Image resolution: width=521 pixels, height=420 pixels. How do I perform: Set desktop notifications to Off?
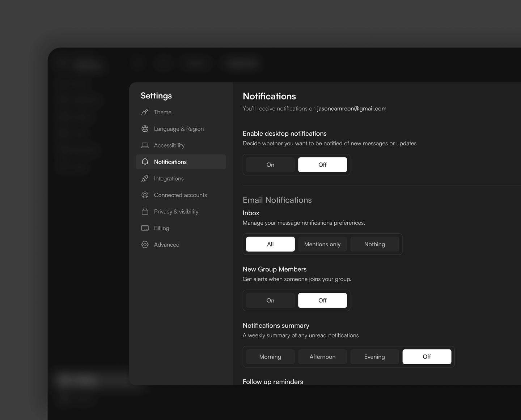322,165
